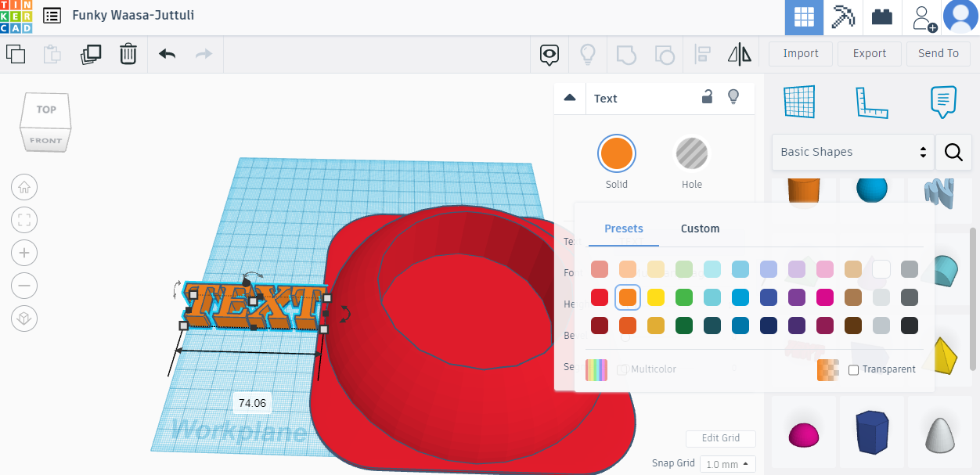Open the Align tool

702,54
